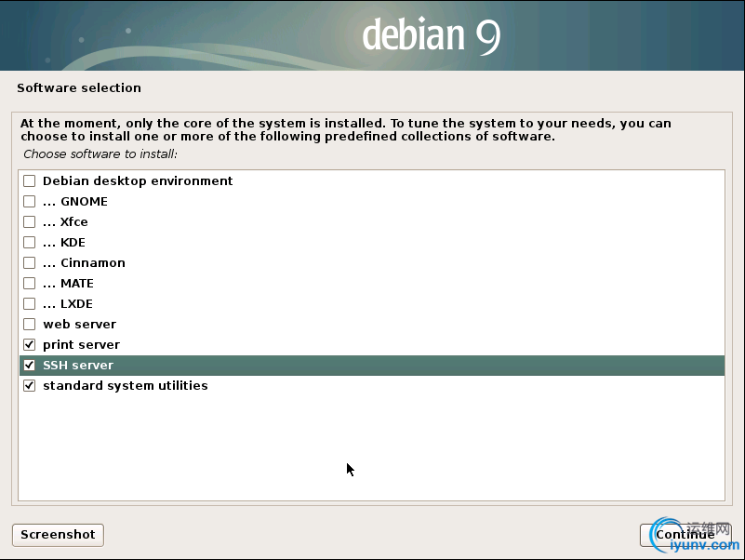This screenshot has width=745, height=560.
Task: Check the MATE desktop checkbox
Action: click(x=30, y=284)
